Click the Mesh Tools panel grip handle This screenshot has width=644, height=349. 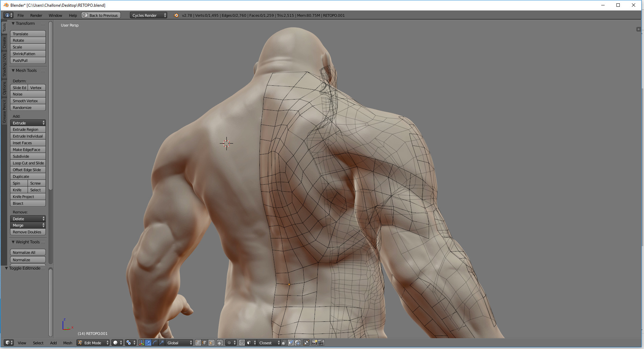[43, 71]
